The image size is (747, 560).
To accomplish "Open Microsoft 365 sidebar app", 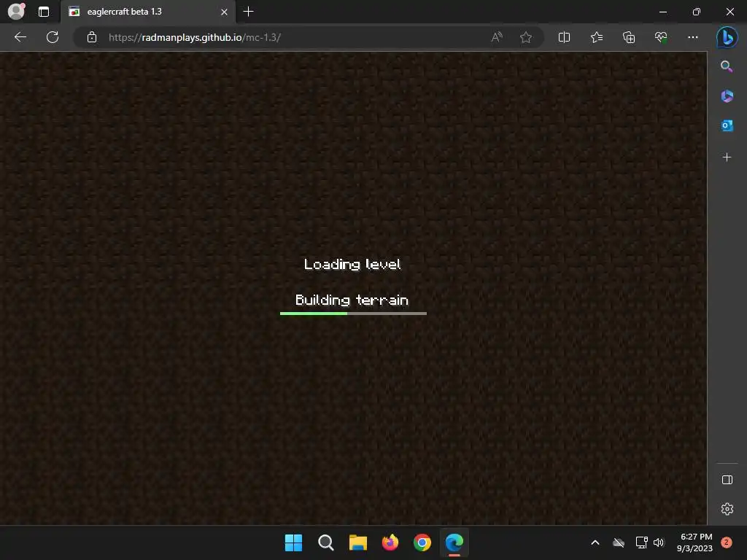I will tap(727, 96).
